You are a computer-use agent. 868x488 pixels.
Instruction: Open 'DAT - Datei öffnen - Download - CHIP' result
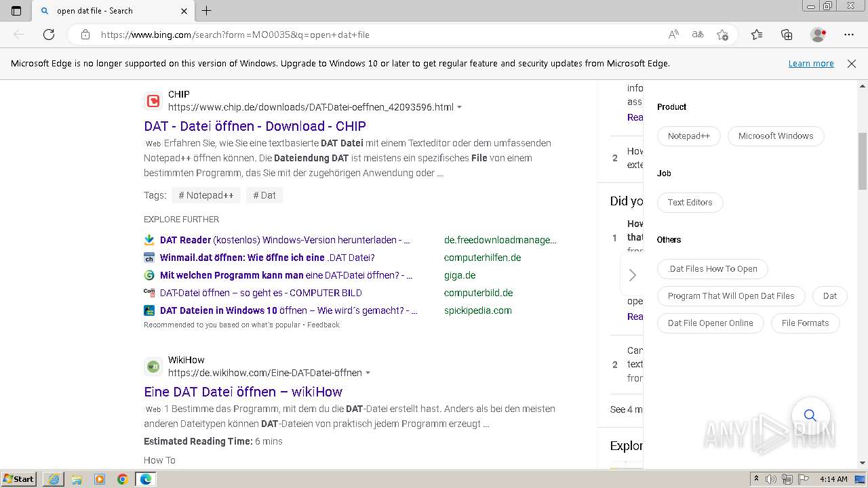255,126
